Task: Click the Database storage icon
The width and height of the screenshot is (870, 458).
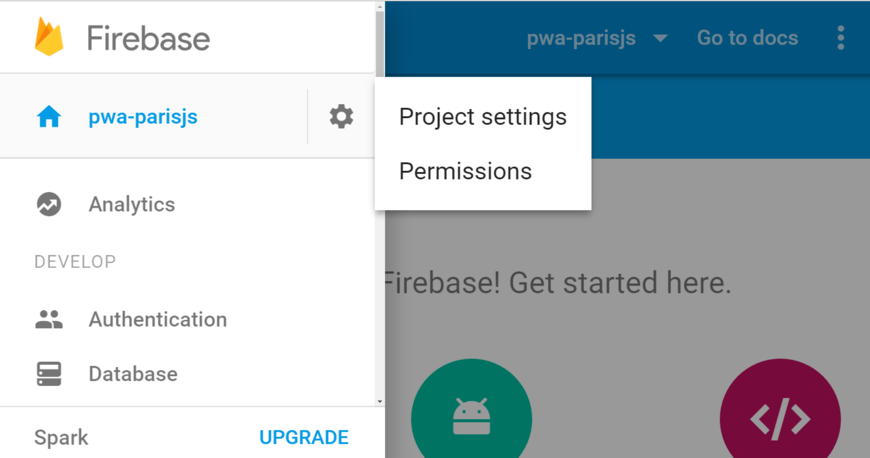Action: tap(49, 374)
